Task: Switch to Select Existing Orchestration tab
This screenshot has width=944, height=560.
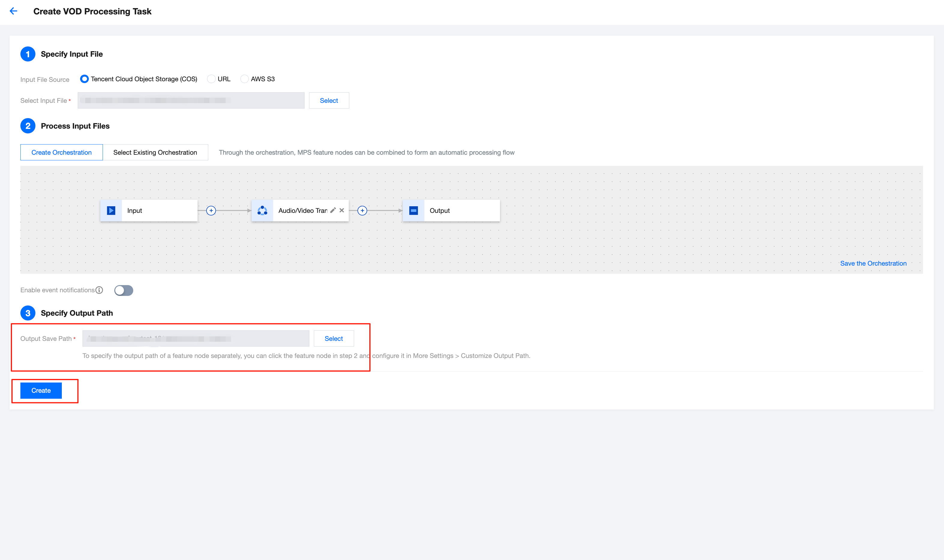Action: [x=155, y=153]
